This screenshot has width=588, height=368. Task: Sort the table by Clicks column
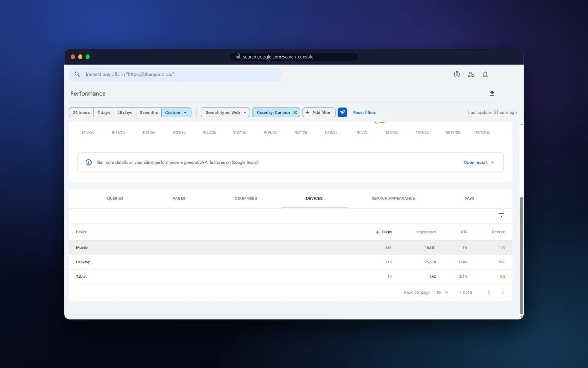[384, 232]
